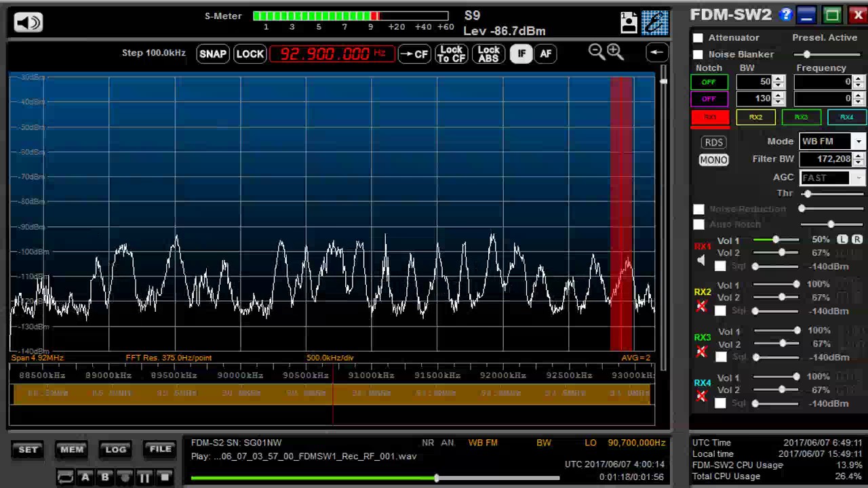Adjust RX1 Vol 1 slider

click(x=775, y=239)
